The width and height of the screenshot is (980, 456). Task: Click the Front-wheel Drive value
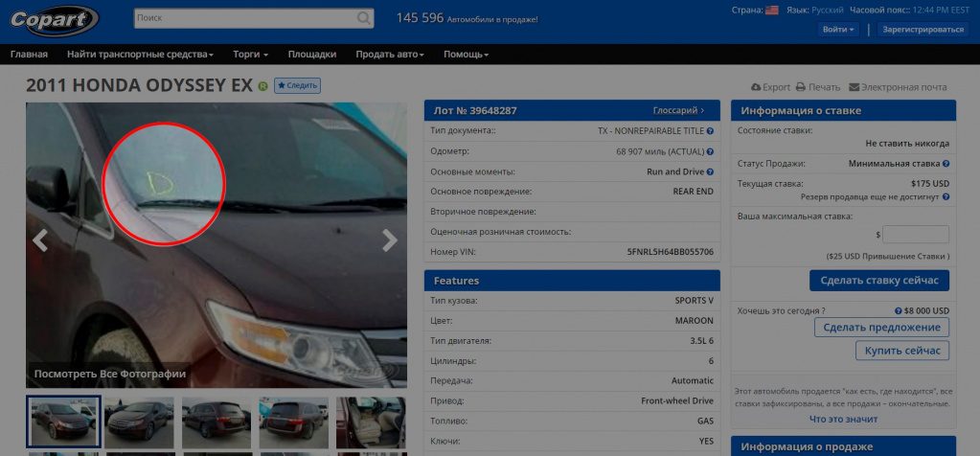pos(677,401)
